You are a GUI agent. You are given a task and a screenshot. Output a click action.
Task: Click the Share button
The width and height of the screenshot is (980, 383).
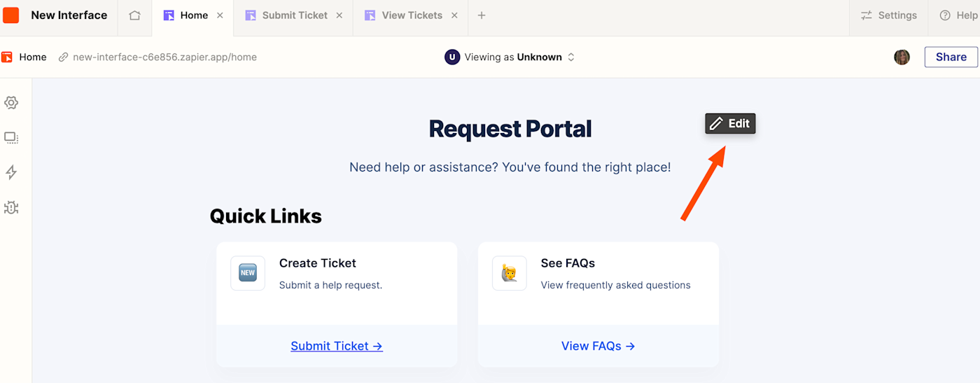coord(951,57)
